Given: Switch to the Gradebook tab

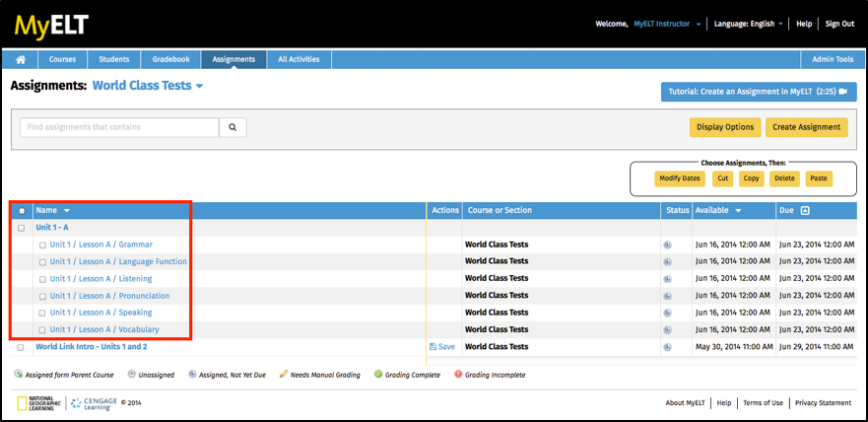Looking at the screenshot, I should [170, 59].
